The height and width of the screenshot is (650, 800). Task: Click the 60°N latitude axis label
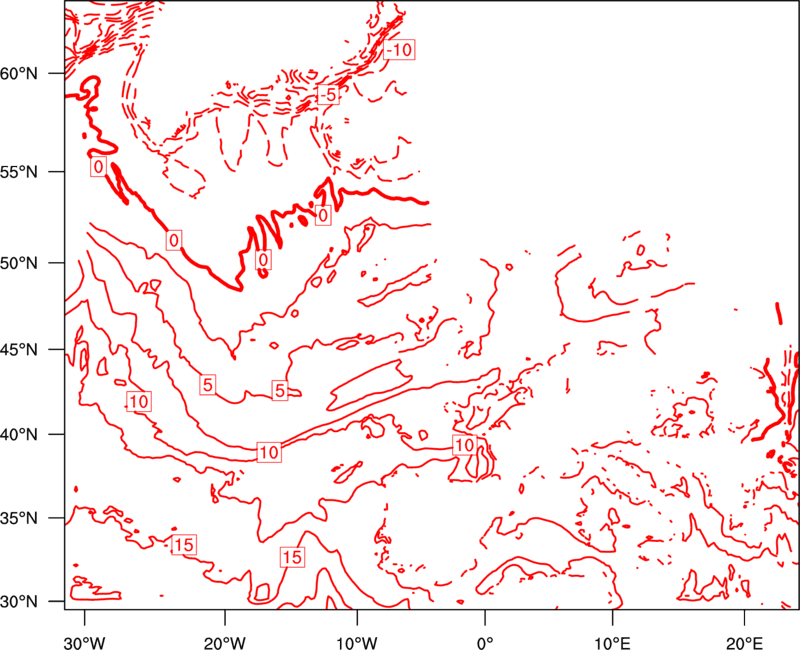point(19,73)
